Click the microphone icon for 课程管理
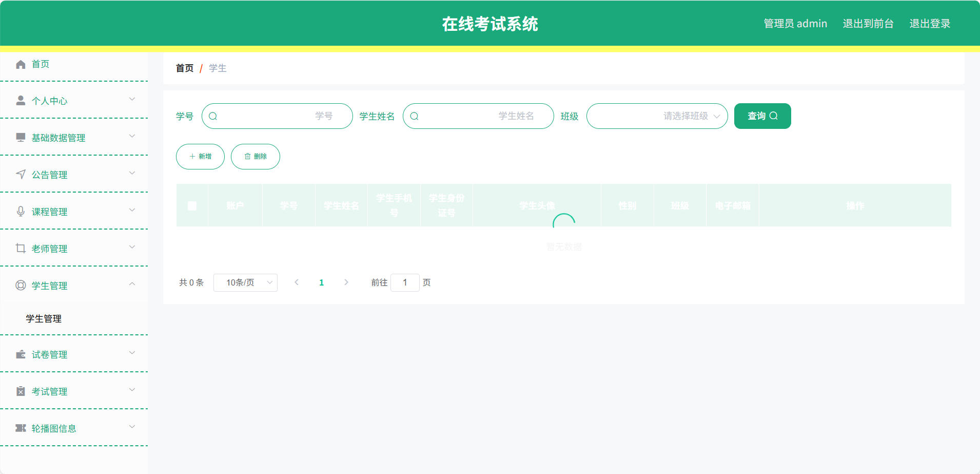The width and height of the screenshot is (980, 474). click(21, 211)
